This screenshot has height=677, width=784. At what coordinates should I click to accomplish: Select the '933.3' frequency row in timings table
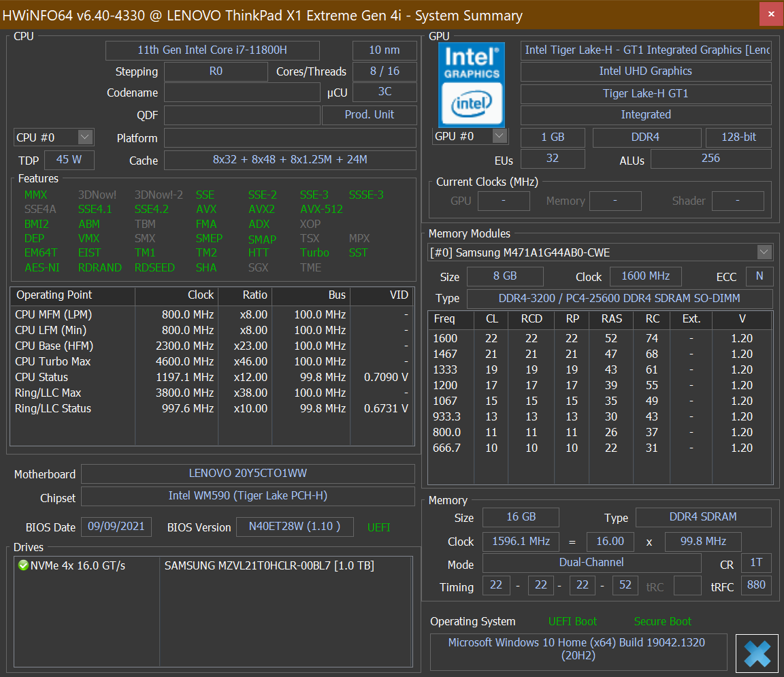(x=600, y=416)
